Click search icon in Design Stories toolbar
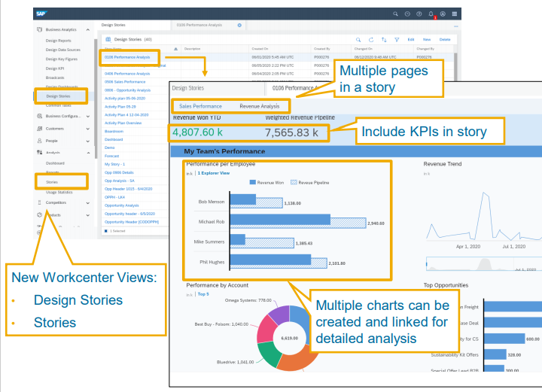 (358, 40)
